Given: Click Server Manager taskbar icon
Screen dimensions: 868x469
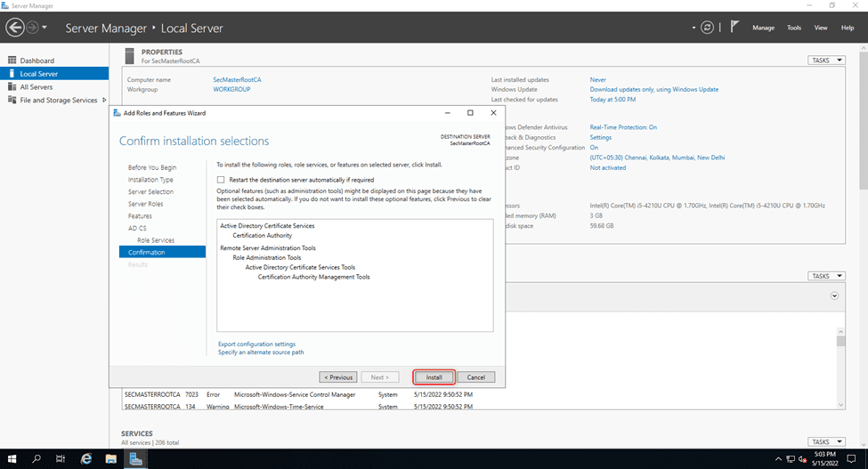Looking at the screenshot, I should tap(135, 459).
